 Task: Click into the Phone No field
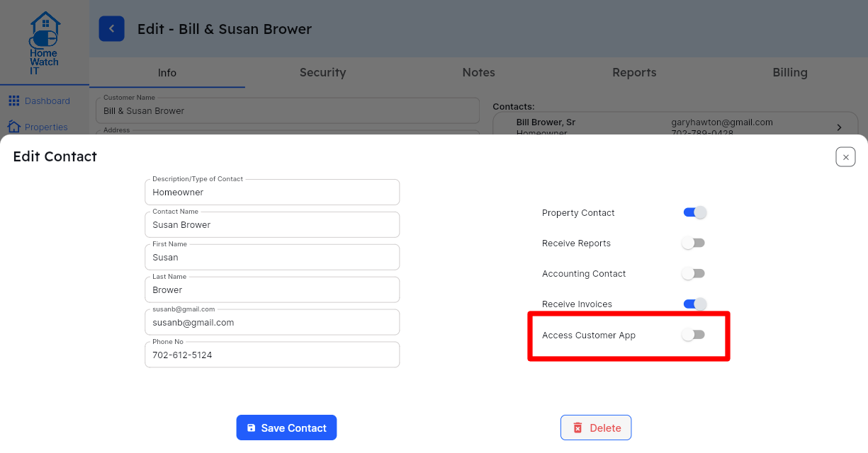pyautogui.click(x=272, y=355)
